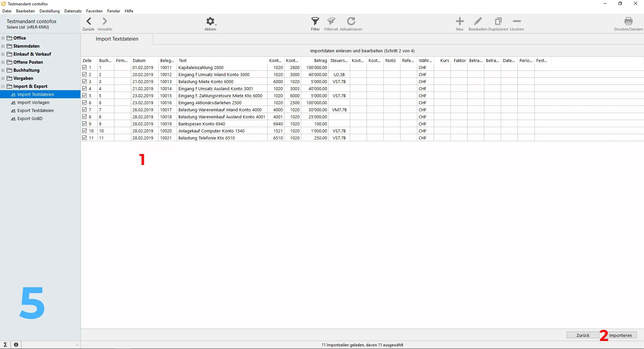Click the Aktion gear icon
Screen dimensions: 644x349
pos(210,21)
